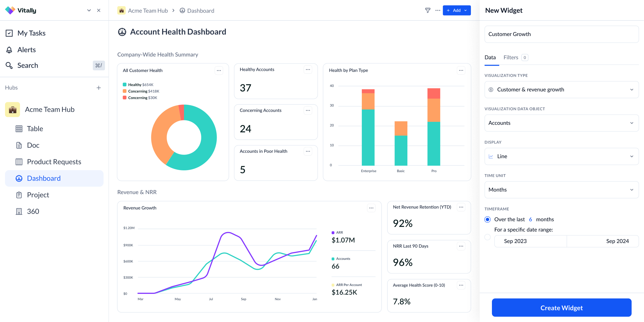This screenshot has width=644, height=322.
Task: Open Alerts bell icon
Action: tap(9, 50)
